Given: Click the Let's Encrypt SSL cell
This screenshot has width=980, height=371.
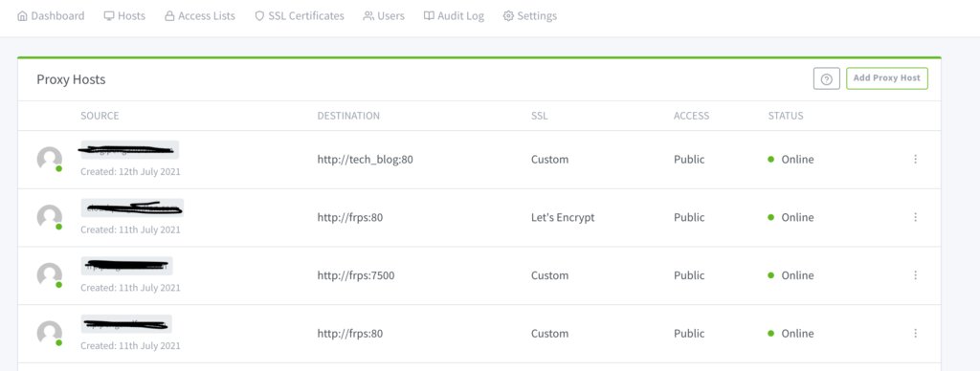Looking at the screenshot, I should [563, 217].
